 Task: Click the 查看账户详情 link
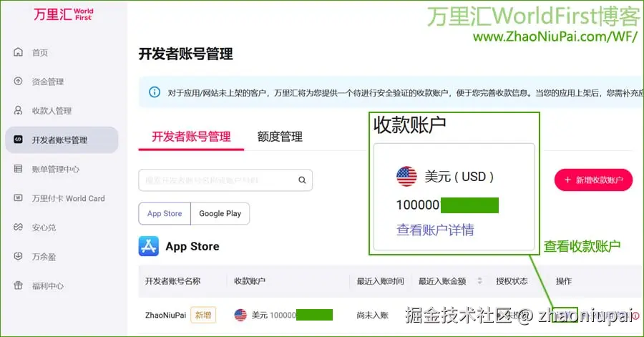(435, 230)
